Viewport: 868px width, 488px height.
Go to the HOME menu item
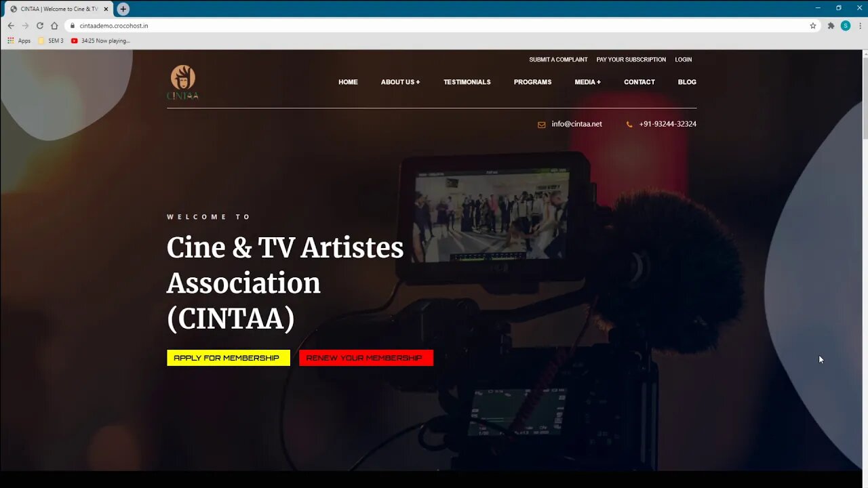[x=348, y=82]
